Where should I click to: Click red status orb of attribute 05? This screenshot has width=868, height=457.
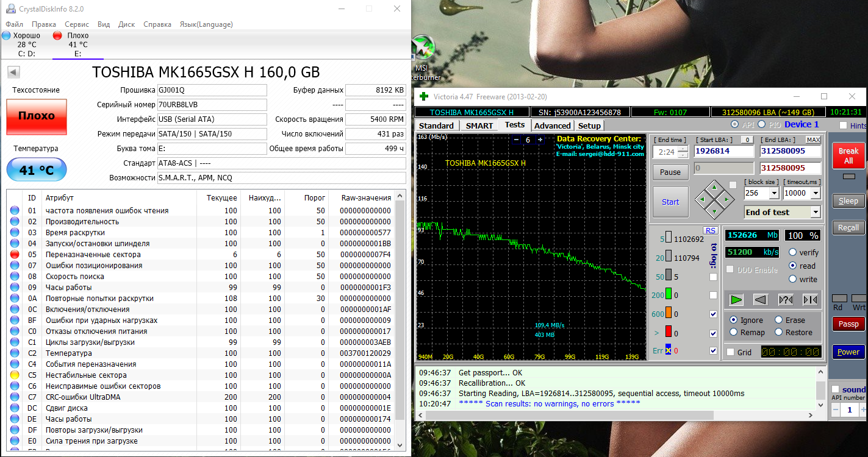[15, 255]
